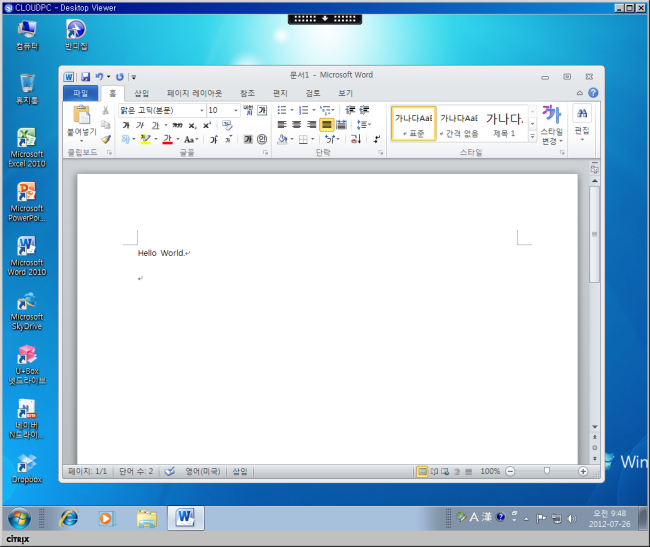This screenshot has width=650, height=547.
Task: Apply the No Spacing (간격 없음) style
Action: point(459,124)
